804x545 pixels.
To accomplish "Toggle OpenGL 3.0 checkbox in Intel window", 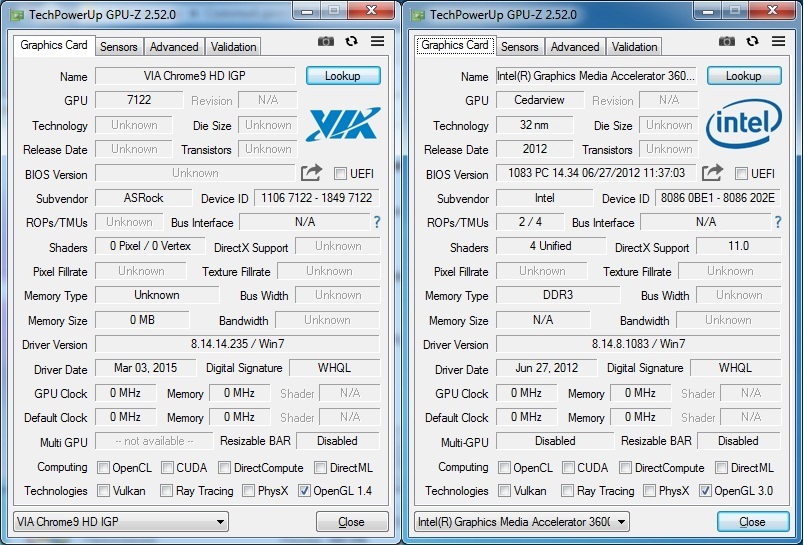I will click(x=705, y=491).
